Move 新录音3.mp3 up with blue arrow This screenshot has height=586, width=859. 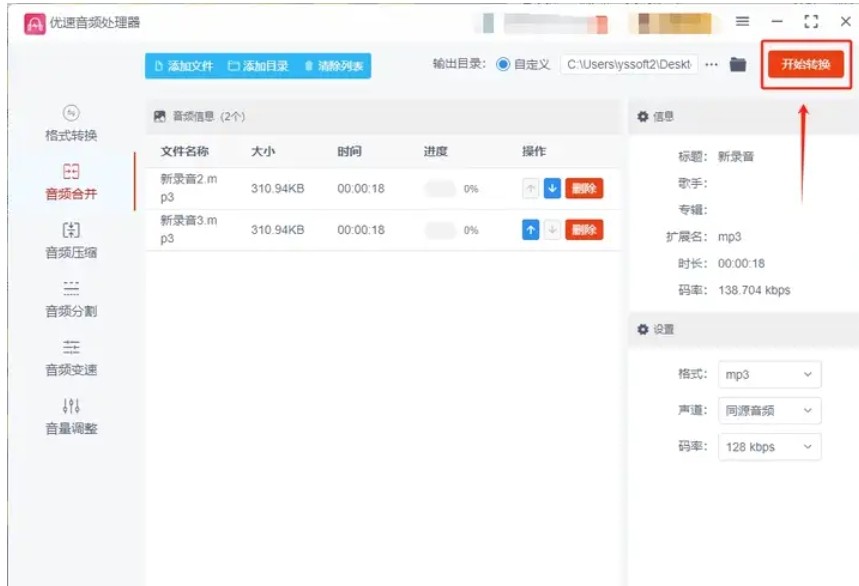click(531, 230)
